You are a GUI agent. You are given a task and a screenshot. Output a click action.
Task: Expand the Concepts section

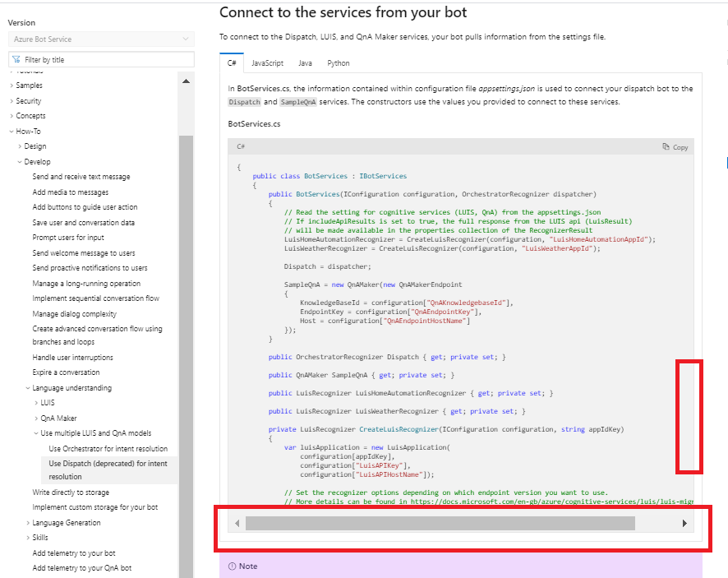pos(12,116)
